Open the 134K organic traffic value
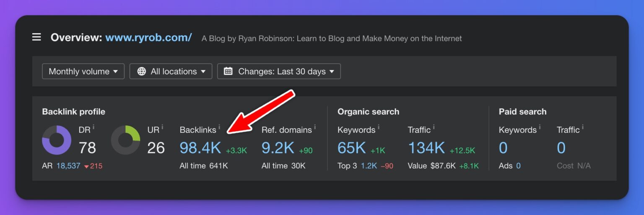644x215 pixels. coord(426,148)
